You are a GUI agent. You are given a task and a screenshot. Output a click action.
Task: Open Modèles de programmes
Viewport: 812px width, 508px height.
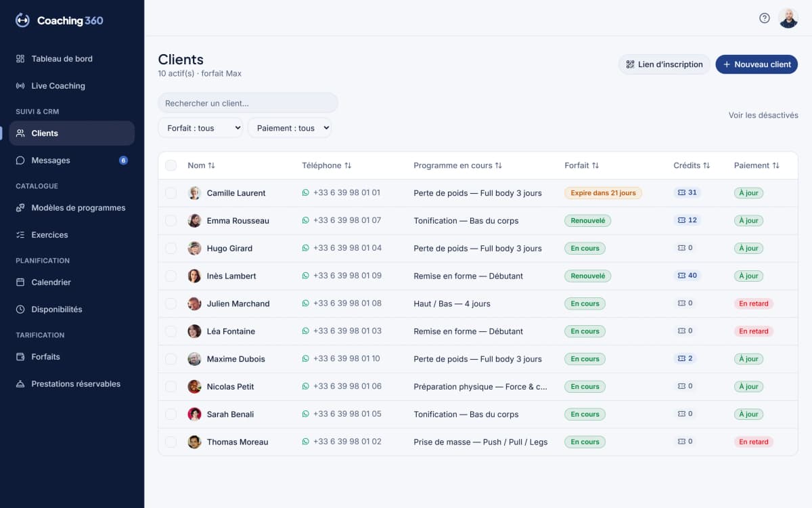[72, 208]
